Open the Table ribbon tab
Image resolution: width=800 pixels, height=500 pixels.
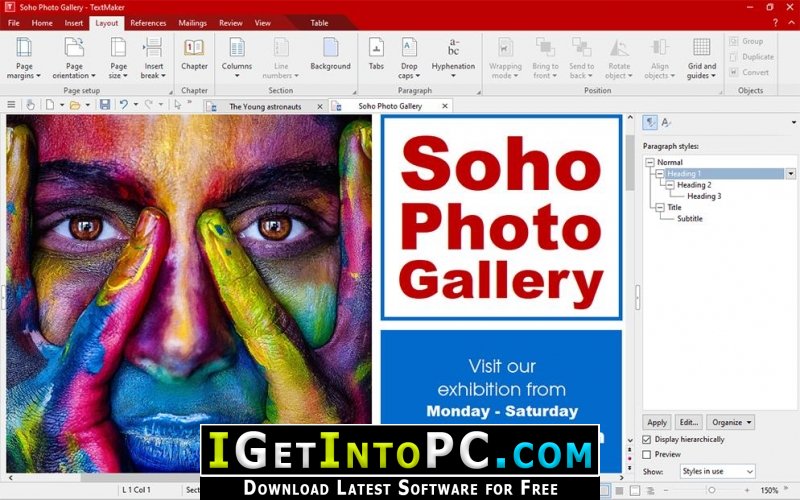319,23
